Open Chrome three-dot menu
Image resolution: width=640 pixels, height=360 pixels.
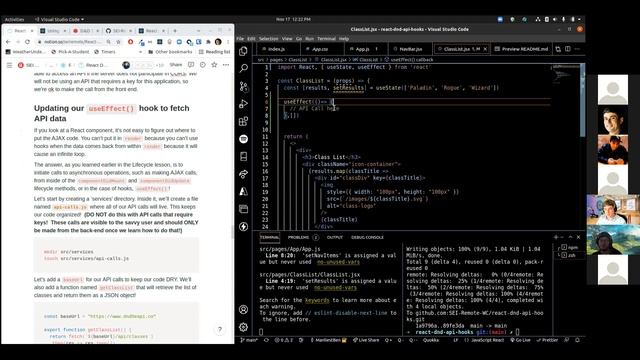coord(228,42)
